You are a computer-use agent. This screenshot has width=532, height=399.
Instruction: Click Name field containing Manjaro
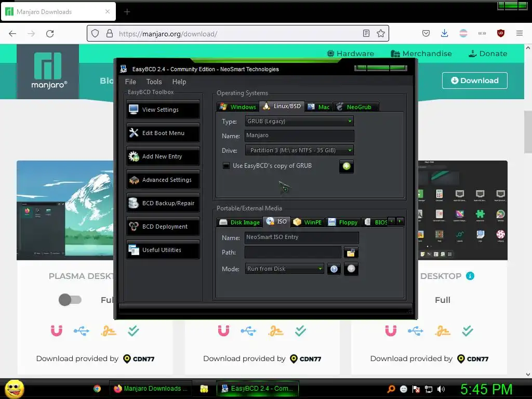click(x=299, y=136)
